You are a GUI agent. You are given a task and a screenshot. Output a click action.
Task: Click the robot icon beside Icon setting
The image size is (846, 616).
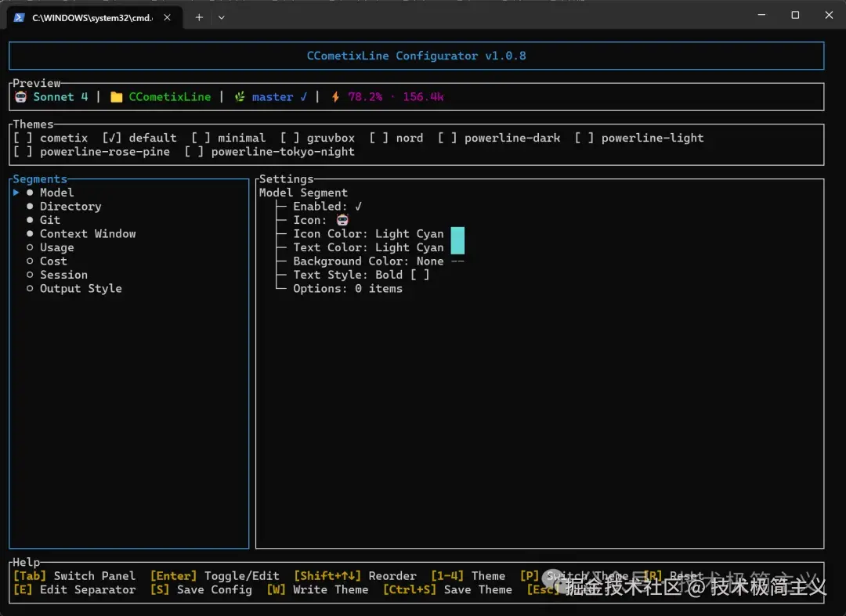pos(342,220)
